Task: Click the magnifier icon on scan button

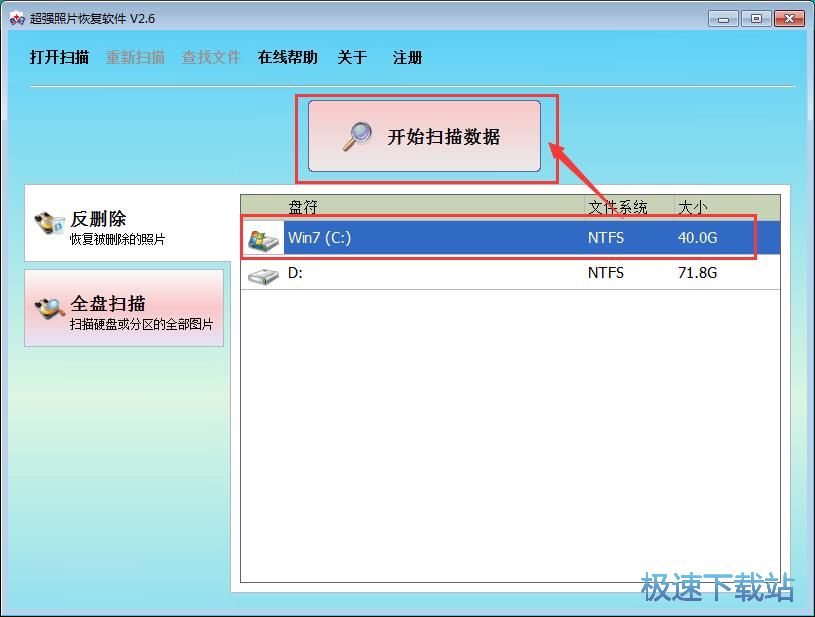Action: [x=358, y=136]
